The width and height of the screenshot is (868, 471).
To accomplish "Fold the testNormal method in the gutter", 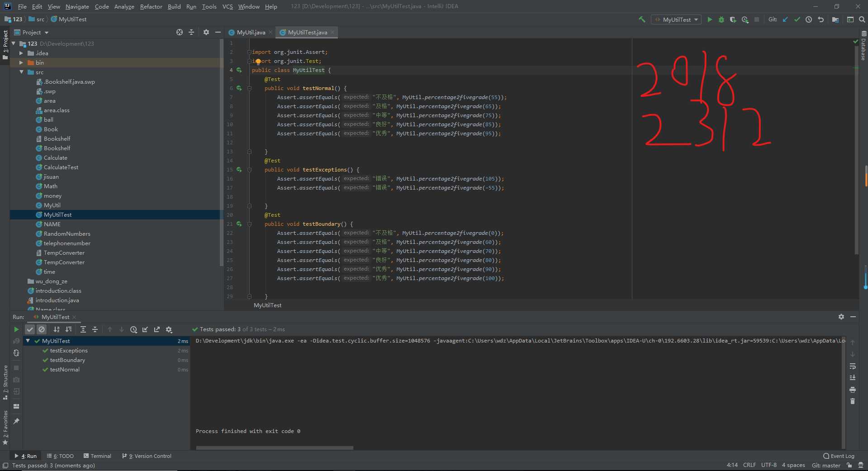I will tap(249, 88).
